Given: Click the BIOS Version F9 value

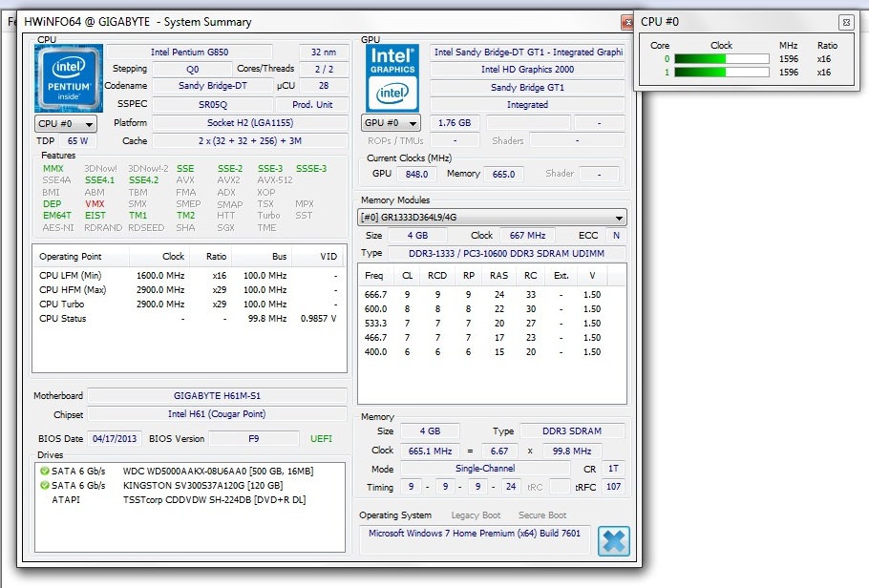Looking at the screenshot, I should tap(253, 438).
